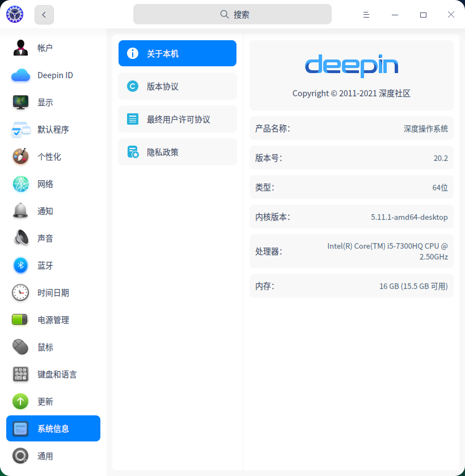Open Deepin ID cloud icon
This screenshot has width=465, height=476.
(20, 75)
